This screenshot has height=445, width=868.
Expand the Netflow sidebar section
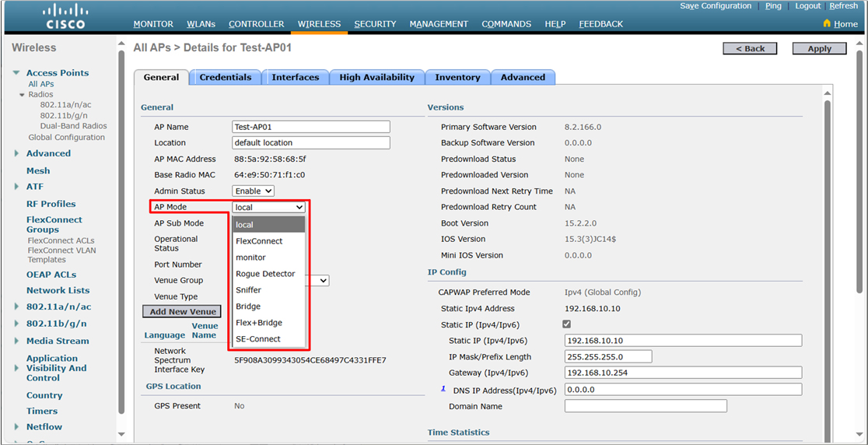tap(16, 427)
